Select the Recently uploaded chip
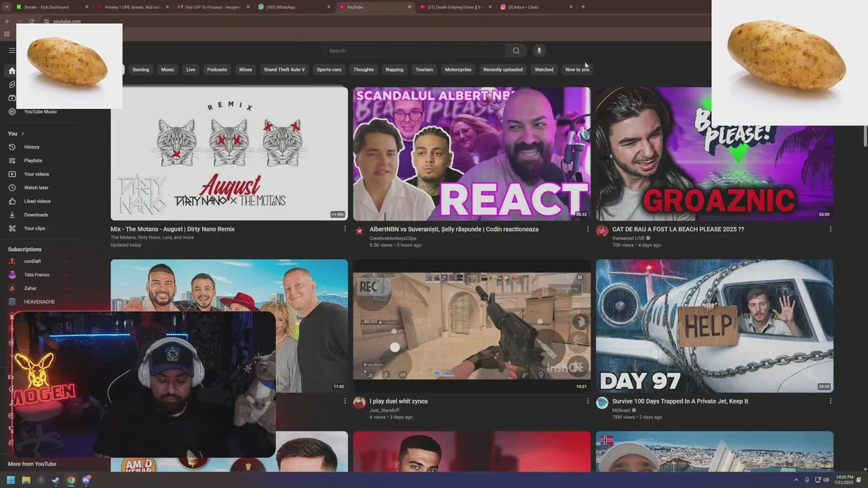Image resolution: width=868 pixels, height=488 pixels. coord(502,70)
